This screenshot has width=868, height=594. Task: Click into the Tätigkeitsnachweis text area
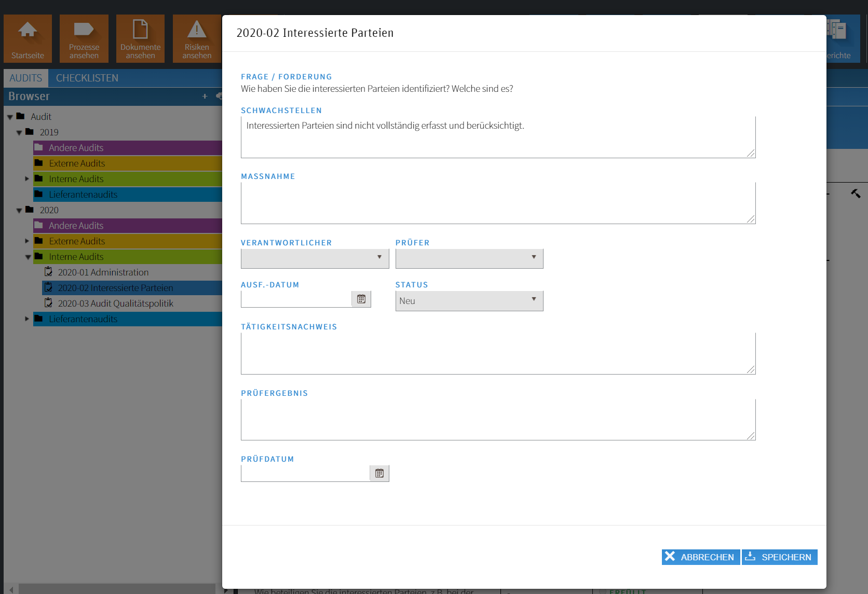[497, 353]
